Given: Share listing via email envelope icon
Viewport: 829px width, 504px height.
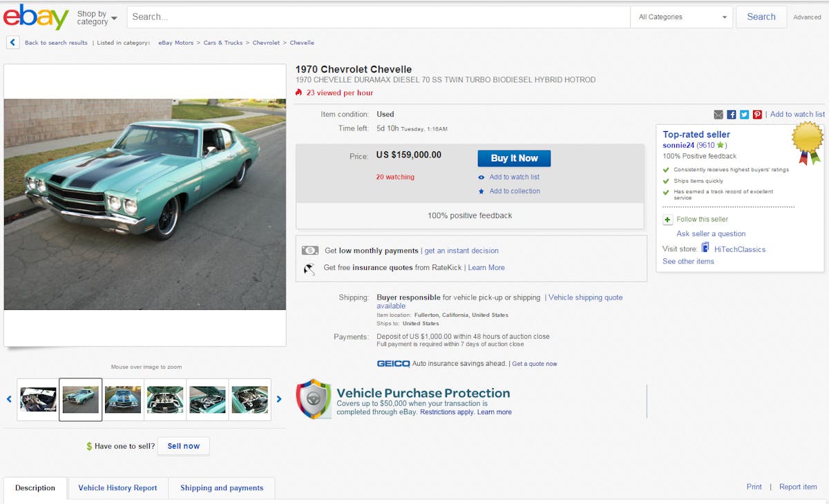Looking at the screenshot, I should 718,115.
